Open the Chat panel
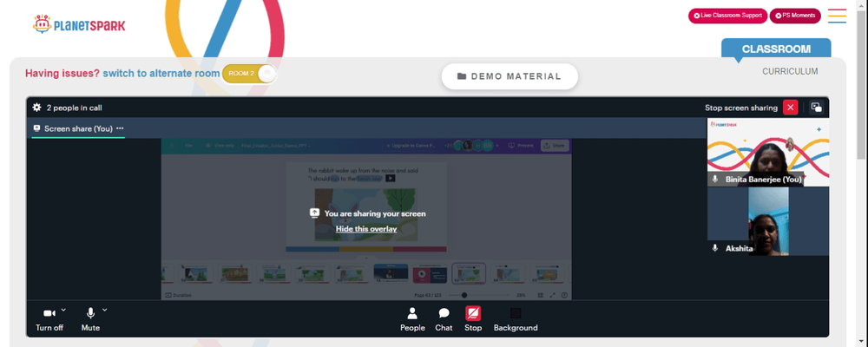The height and width of the screenshot is (347, 868). (x=444, y=319)
